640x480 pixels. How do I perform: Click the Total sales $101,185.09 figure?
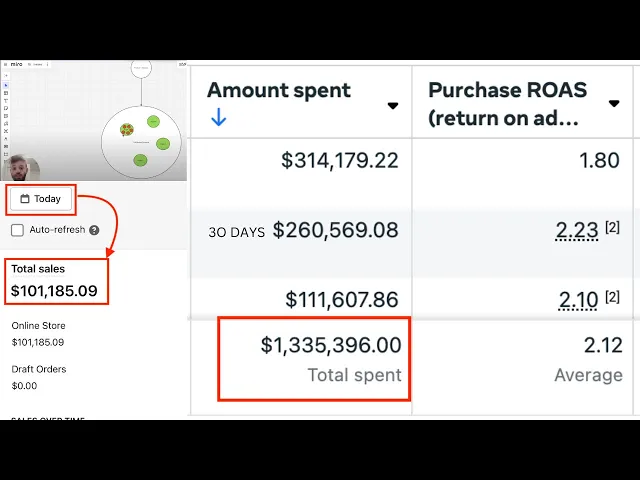[x=54, y=292]
